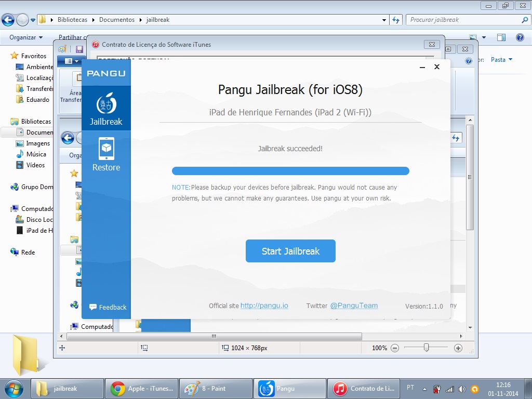The height and width of the screenshot is (399, 532).
Task: Click the Explorer help question mark icon
Action: (x=520, y=37)
